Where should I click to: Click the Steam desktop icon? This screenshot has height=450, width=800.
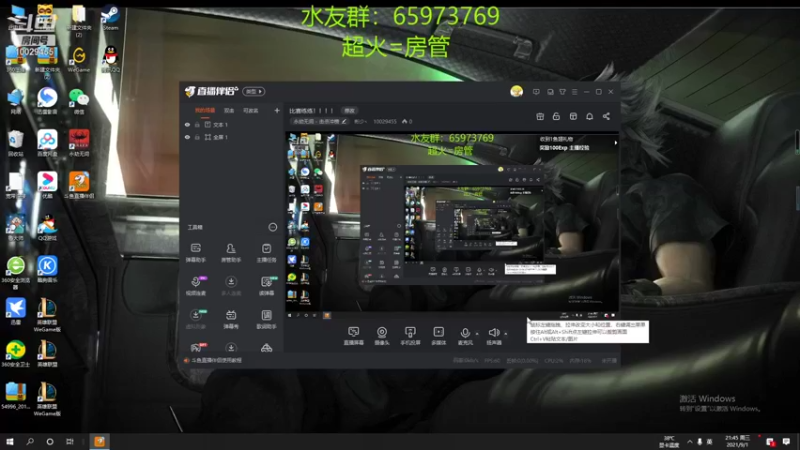click(110, 18)
